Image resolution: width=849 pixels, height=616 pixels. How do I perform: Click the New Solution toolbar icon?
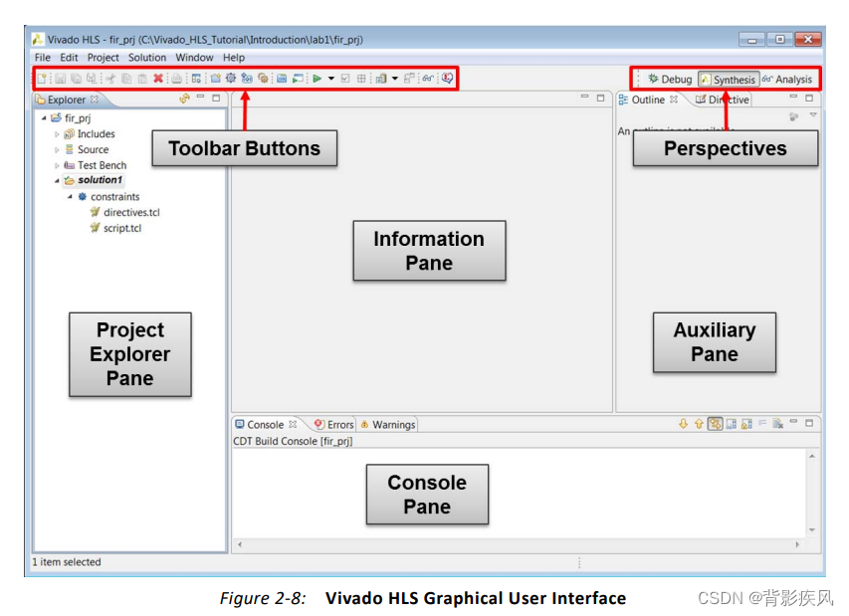tap(247, 79)
